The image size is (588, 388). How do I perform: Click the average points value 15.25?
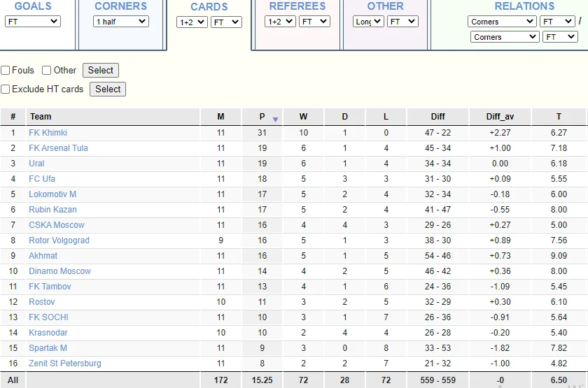click(x=262, y=380)
